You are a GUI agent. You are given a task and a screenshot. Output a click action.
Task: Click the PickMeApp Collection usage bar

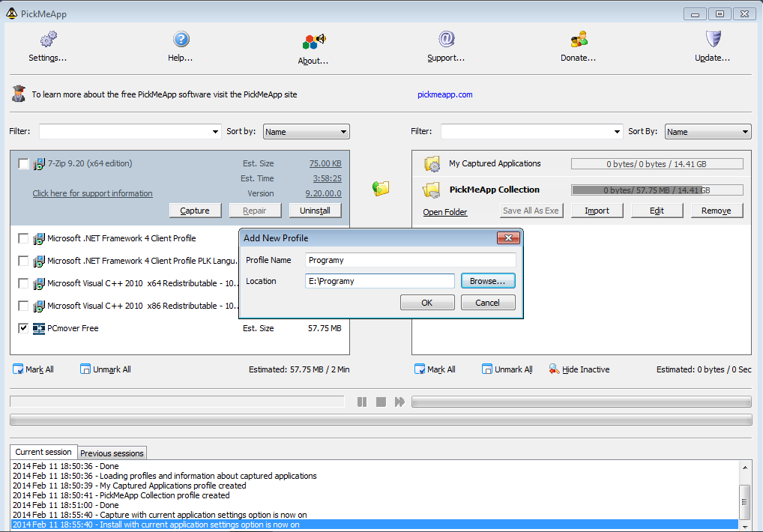pos(657,190)
